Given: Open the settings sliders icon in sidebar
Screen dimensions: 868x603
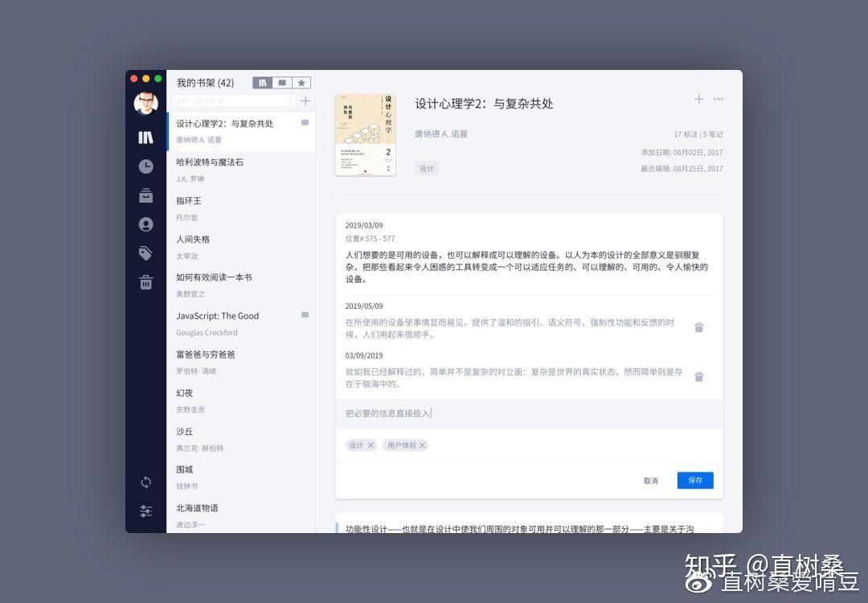Looking at the screenshot, I should pos(145,511).
